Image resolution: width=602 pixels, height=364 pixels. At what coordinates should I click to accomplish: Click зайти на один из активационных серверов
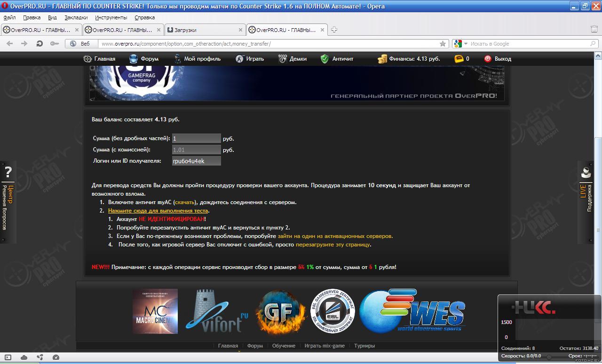(335, 236)
